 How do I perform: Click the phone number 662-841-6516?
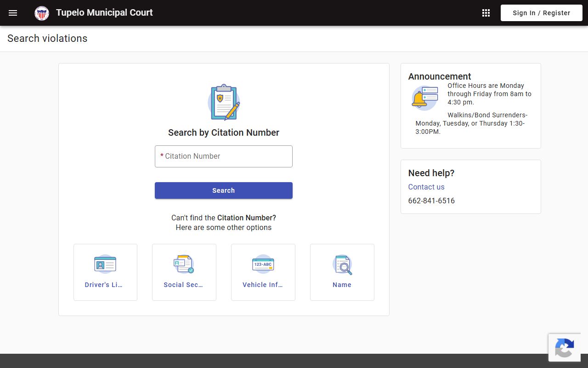tap(431, 201)
